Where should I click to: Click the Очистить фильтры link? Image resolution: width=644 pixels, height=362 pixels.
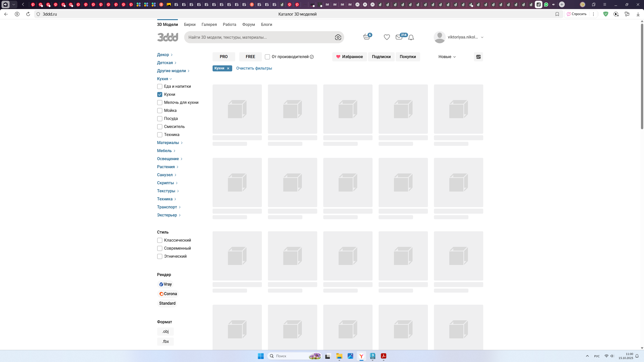coord(254,68)
